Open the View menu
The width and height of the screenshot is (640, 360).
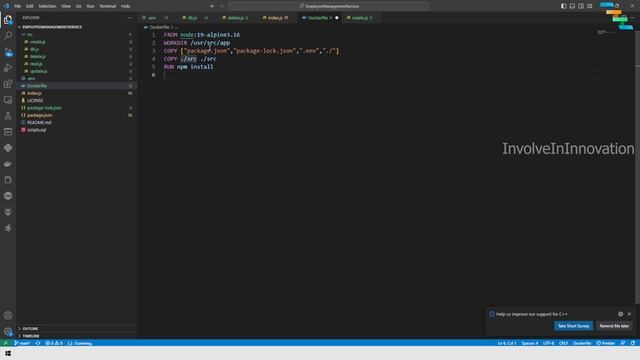pos(66,6)
